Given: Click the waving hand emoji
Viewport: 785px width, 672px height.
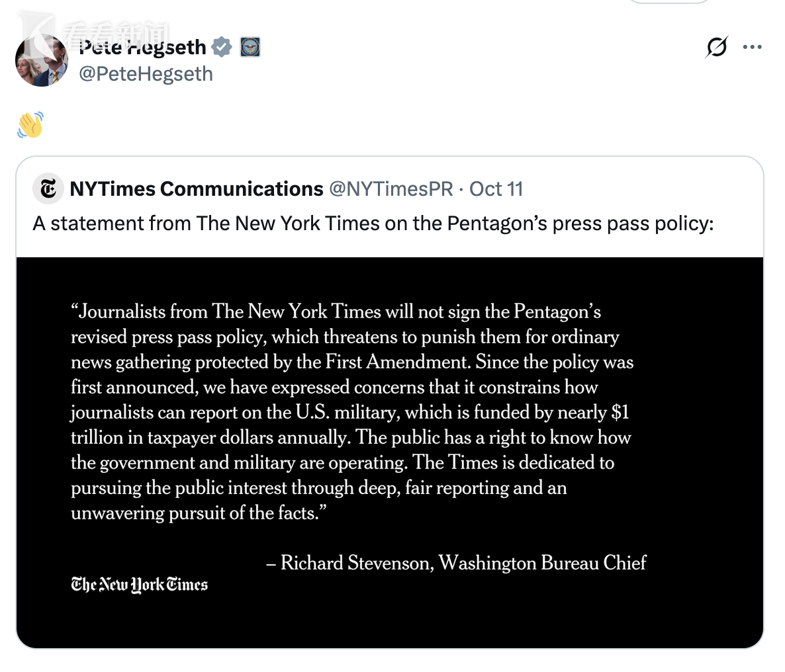Looking at the screenshot, I should tap(30, 124).
